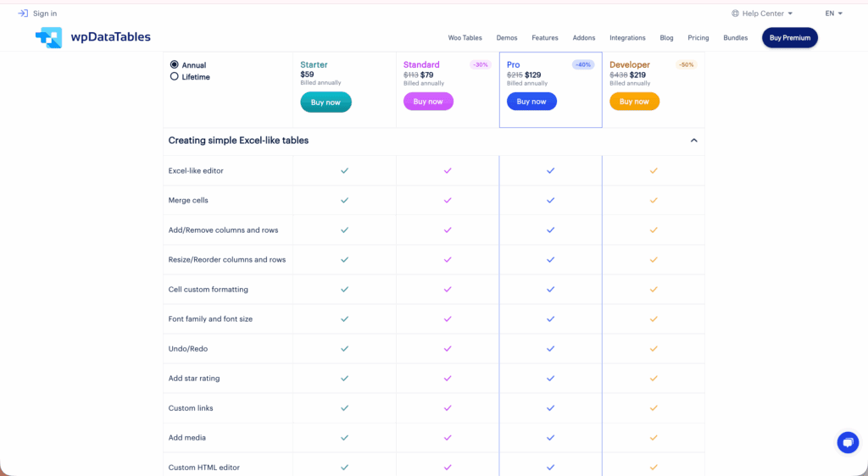Click the Custom HTML editor label
868x476 pixels.
pos(203,468)
